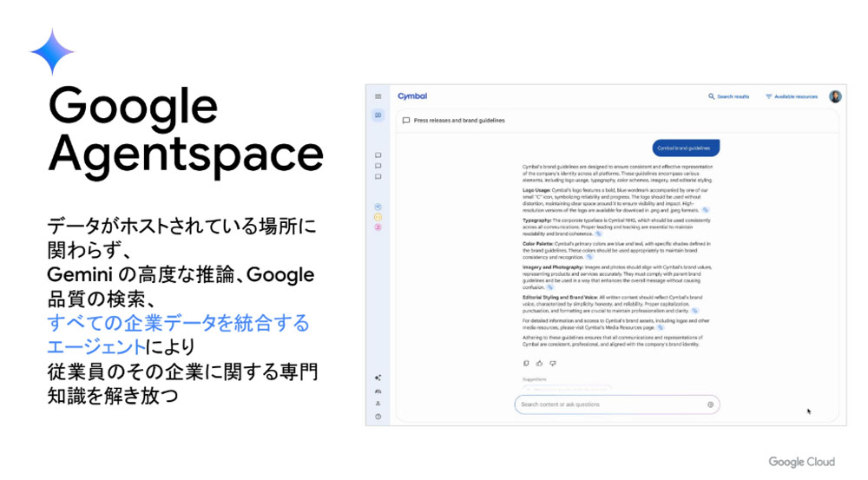This screenshot has width=868, height=480.
Task: Click the sparkle icon near sidebar bottom
Action: pyautogui.click(x=378, y=378)
